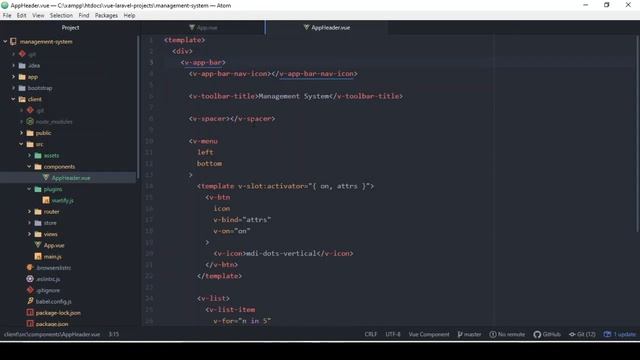Screen dimensions: 640x360
Task: Click the .browserslistrc file icon
Action: pyautogui.click(x=30, y=268)
